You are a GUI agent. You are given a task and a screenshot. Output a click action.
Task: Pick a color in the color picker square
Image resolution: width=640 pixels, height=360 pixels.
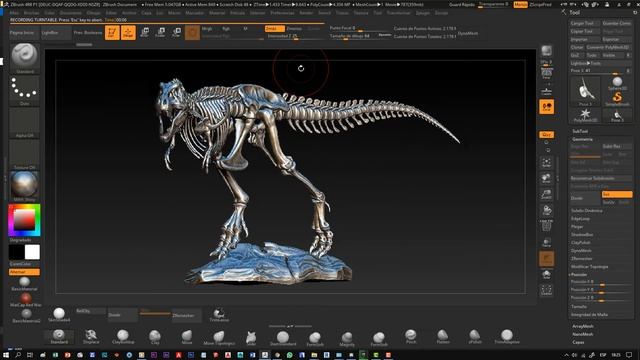pos(24,220)
